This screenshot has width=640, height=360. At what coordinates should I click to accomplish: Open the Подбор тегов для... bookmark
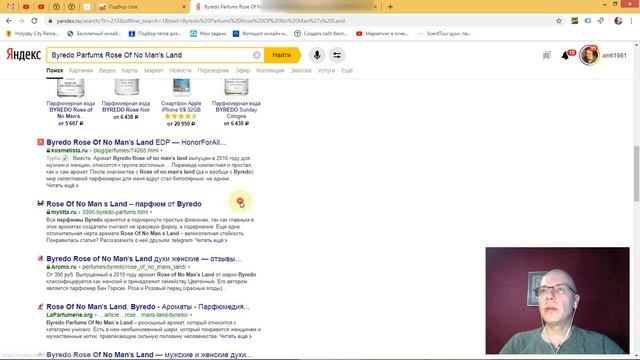coord(155,33)
